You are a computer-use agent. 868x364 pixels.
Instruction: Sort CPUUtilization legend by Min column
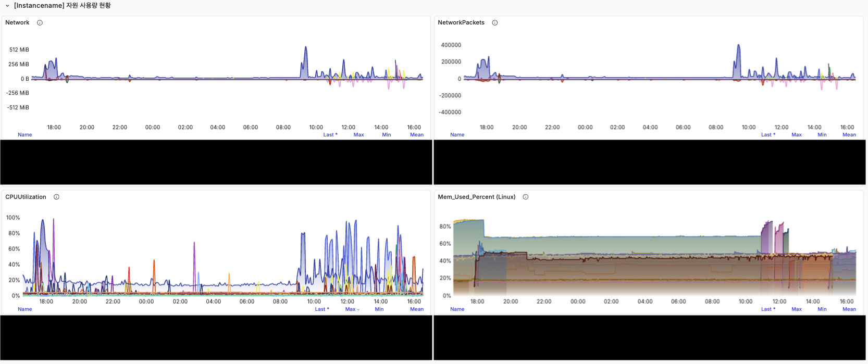coord(379,309)
